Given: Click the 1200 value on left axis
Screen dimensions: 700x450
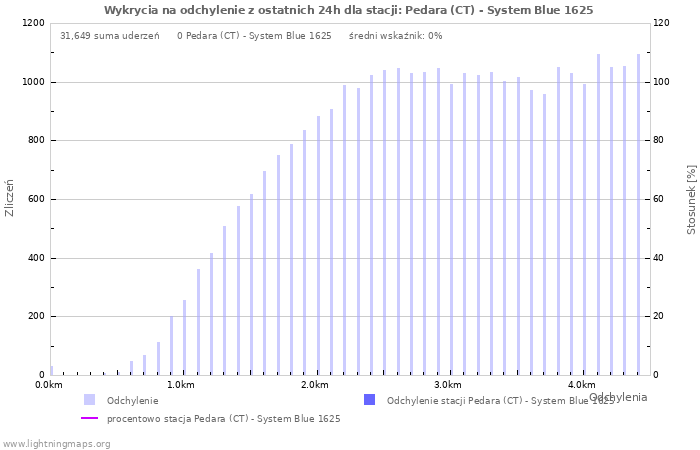Looking at the screenshot, I should point(32,23).
